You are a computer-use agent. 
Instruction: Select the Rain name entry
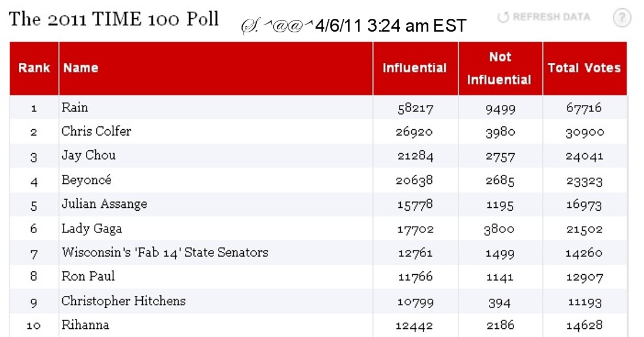(x=75, y=107)
